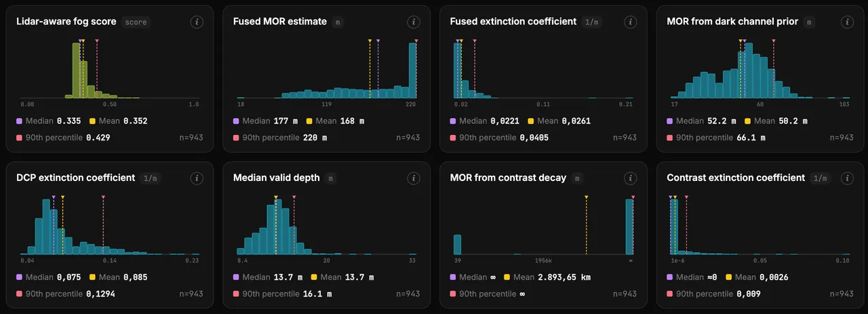Screen dimensions: 868x314
Task: Open DCP extinction coefficient info icon
Action: click(x=197, y=178)
